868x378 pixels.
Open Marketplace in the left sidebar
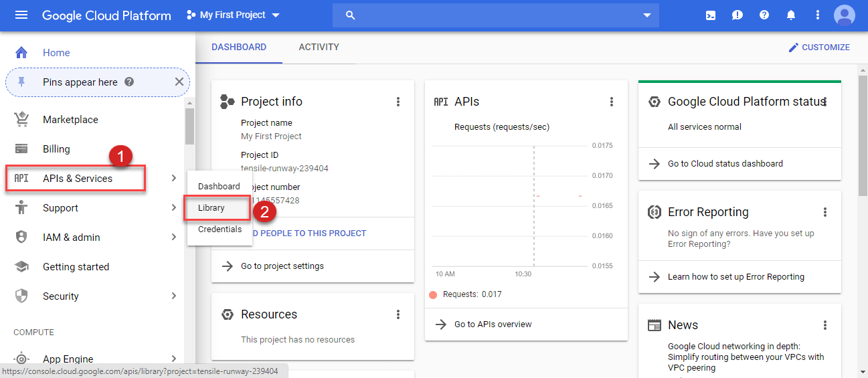(70, 120)
